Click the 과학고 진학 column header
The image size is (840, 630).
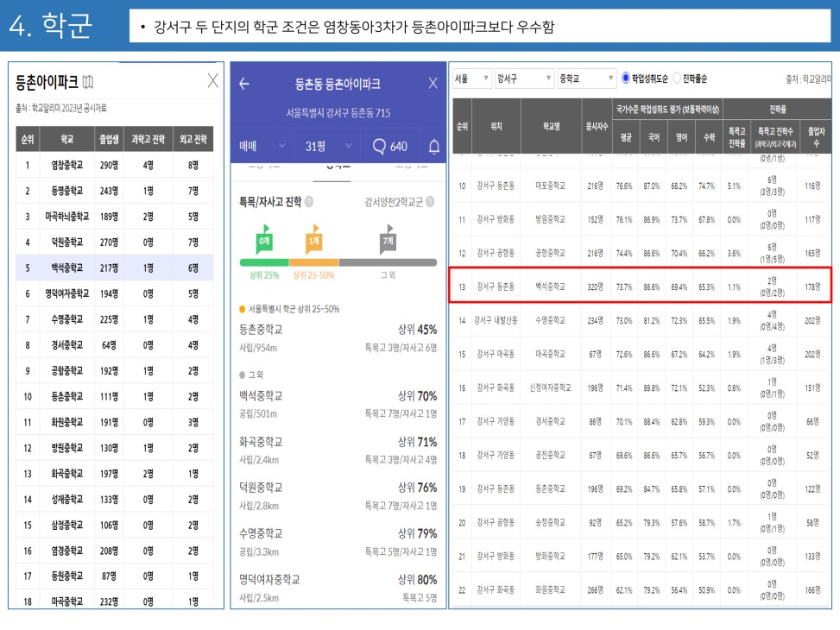(x=148, y=139)
